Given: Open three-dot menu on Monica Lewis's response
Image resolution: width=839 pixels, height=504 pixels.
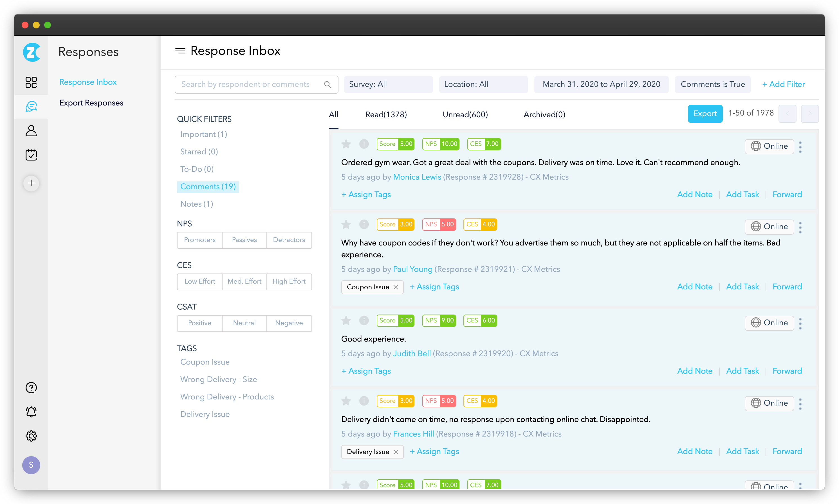Looking at the screenshot, I should coord(800,147).
